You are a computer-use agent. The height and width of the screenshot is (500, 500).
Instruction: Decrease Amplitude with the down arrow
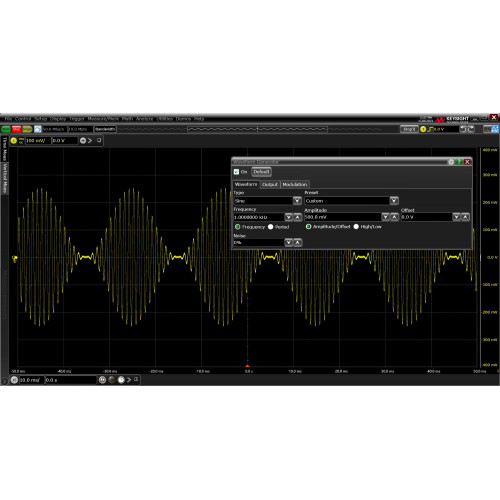click(x=385, y=217)
